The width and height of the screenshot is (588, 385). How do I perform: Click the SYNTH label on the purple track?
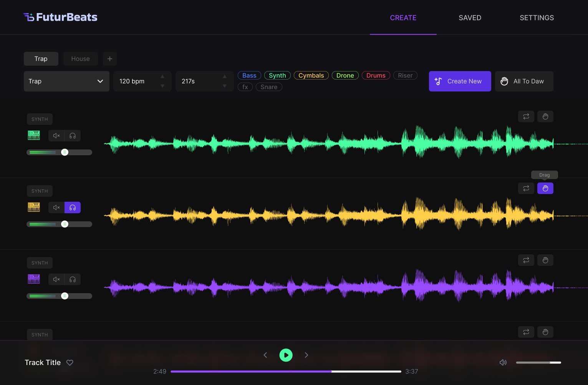[x=40, y=263]
